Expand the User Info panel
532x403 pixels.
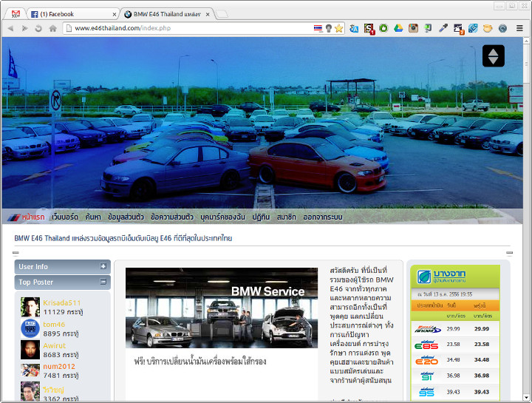click(x=103, y=266)
